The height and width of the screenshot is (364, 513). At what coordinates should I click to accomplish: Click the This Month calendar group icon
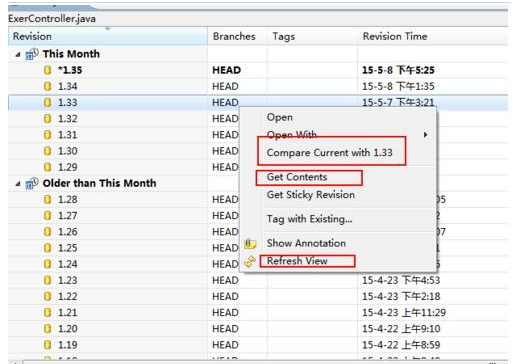32,54
